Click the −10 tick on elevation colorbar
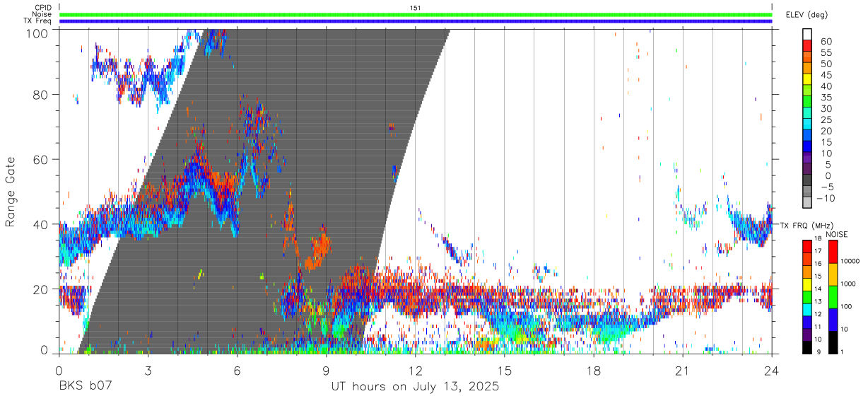 [x=827, y=198]
